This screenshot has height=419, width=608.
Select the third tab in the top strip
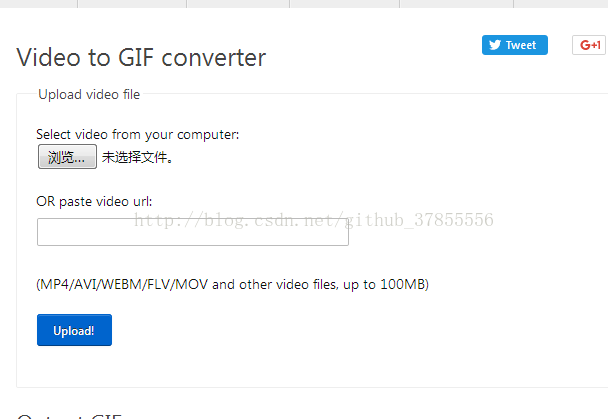238,4
